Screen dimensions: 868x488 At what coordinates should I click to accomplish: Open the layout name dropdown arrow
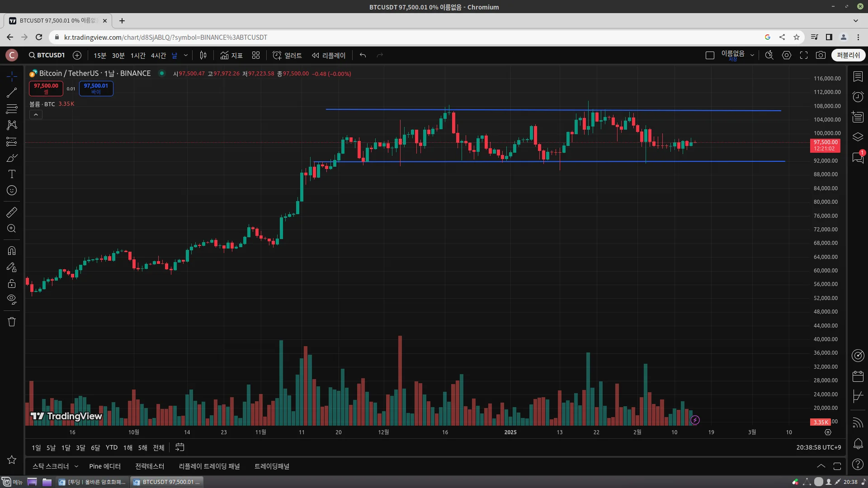752,55
